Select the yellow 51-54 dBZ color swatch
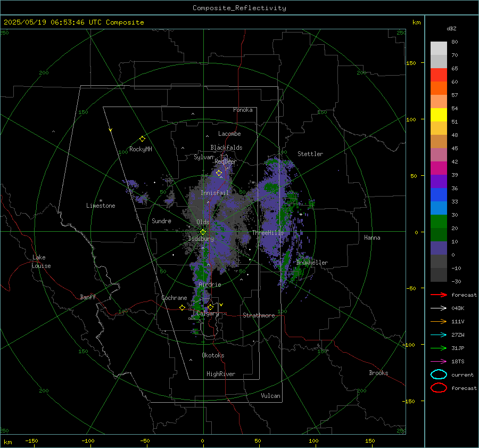This screenshot has width=479, height=448. tap(439, 115)
